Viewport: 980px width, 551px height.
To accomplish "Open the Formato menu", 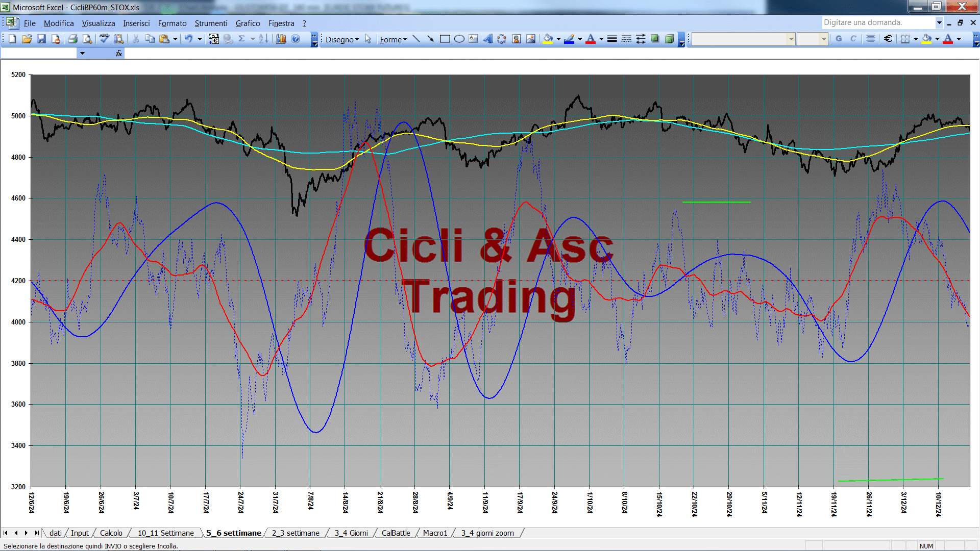I will tap(172, 23).
